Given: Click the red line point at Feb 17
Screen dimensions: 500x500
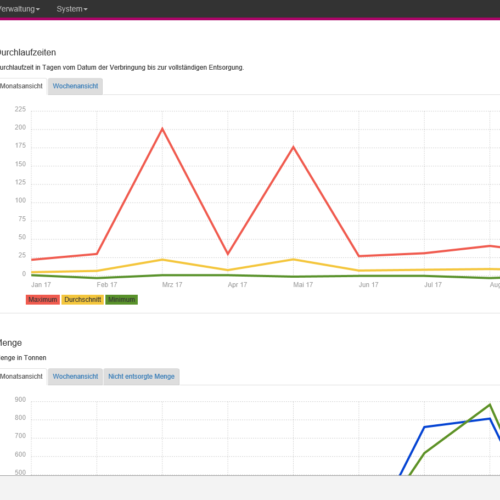Looking at the screenshot, I should click(x=97, y=254).
